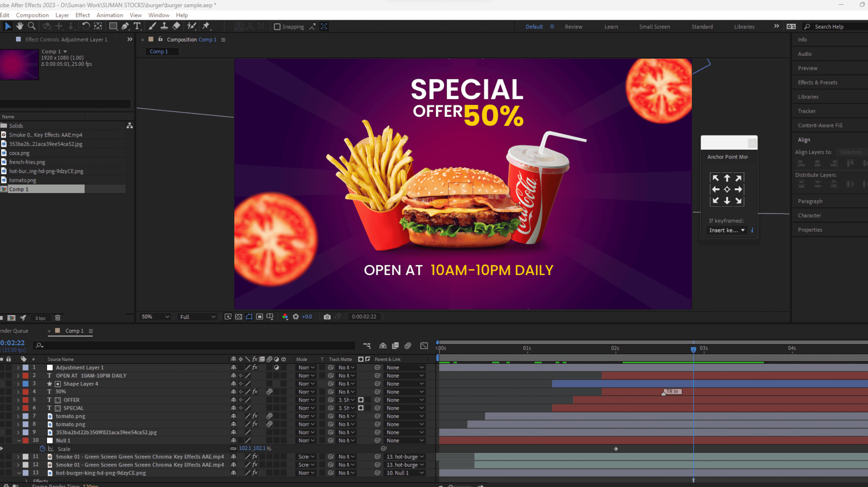This screenshot has height=487, width=868.
Task: Open track matte dropdown for SPECIAL layer
Action: [x=346, y=408]
